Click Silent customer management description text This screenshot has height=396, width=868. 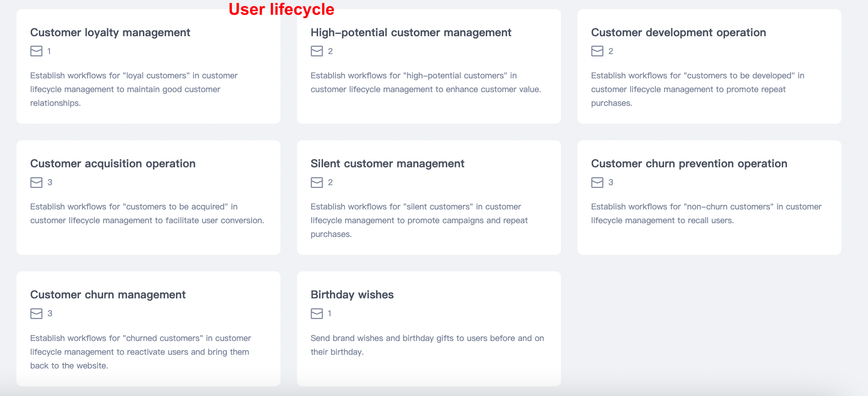coord(419,220)
